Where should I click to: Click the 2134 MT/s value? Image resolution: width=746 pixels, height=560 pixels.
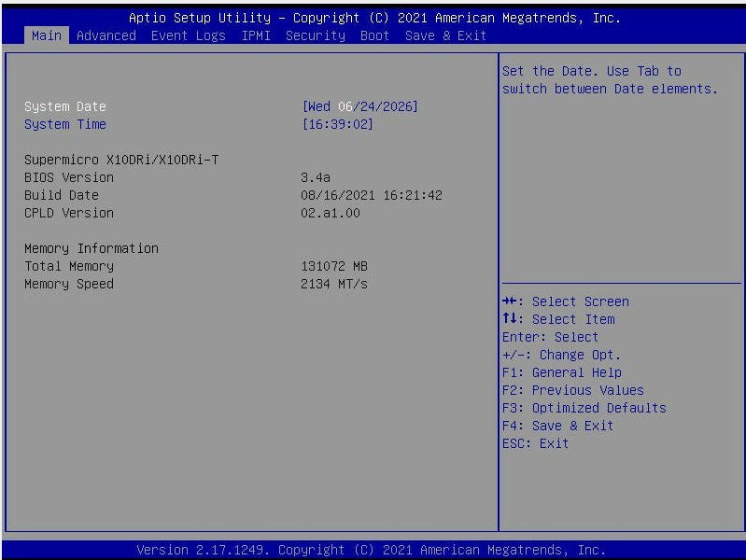coord(334,284)
